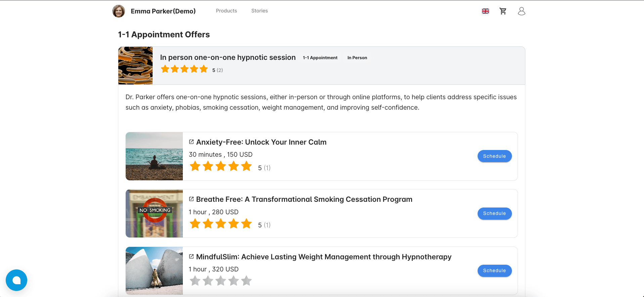Click external link icon beside Breathe Free title
644x297 pixels.
[x=191, y=199]
